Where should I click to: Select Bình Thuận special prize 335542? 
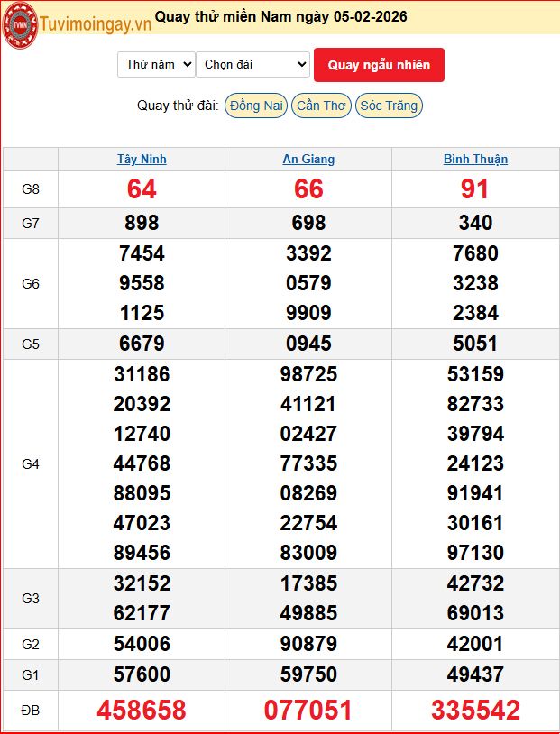point(475,710)
